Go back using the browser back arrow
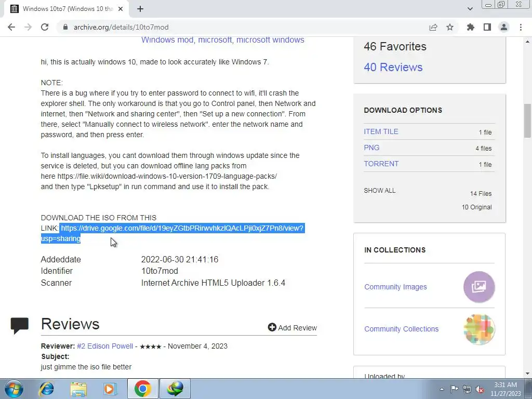 (x=11, y=27)
